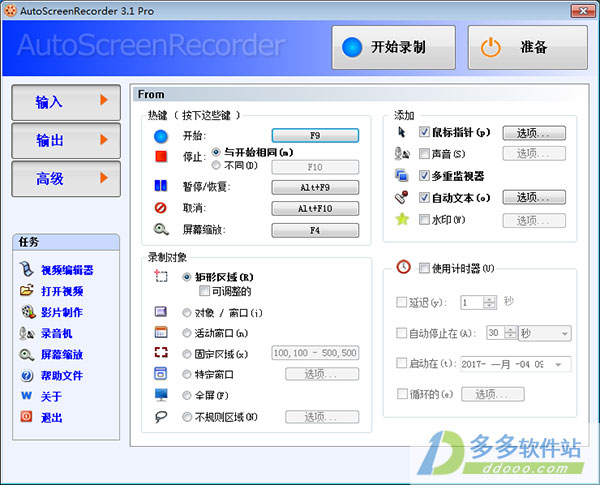
Task: Click the blue pause/resume bars icon
Action: [161, 185]
